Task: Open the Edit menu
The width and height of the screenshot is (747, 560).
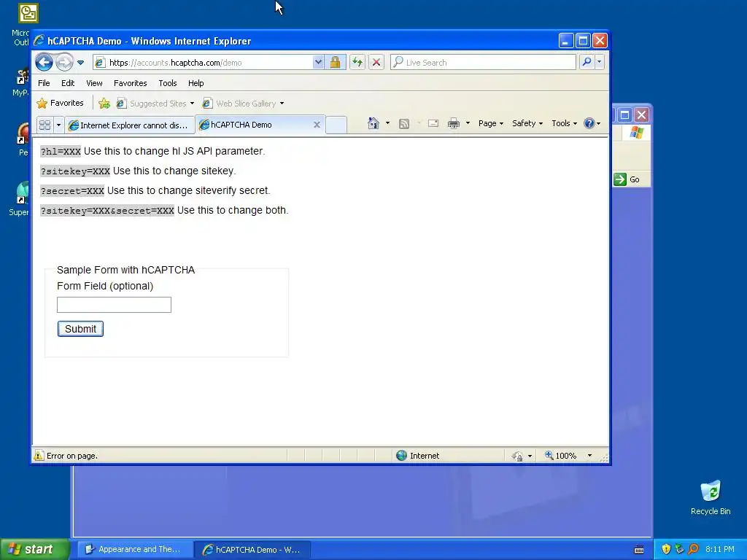Action: pyautogui.click(x=68, y=83)
